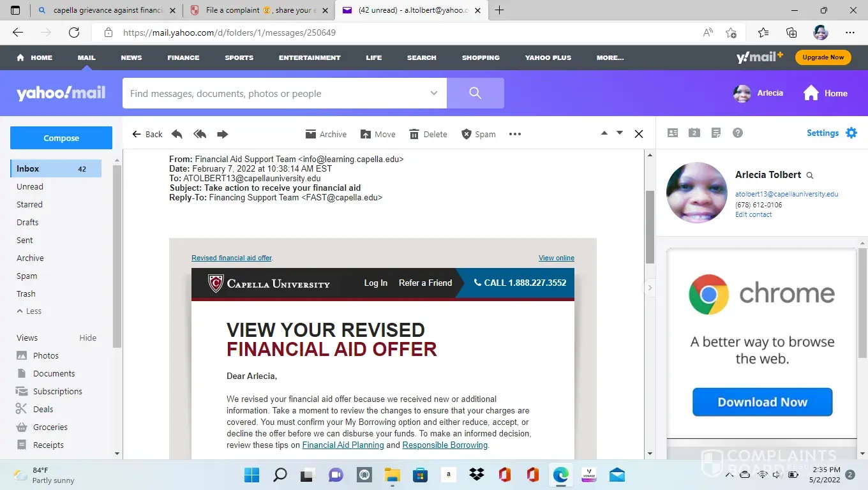Click the Reply All arrows icon
The width and height of the screenshot is (868, 490).
(200, 134)
